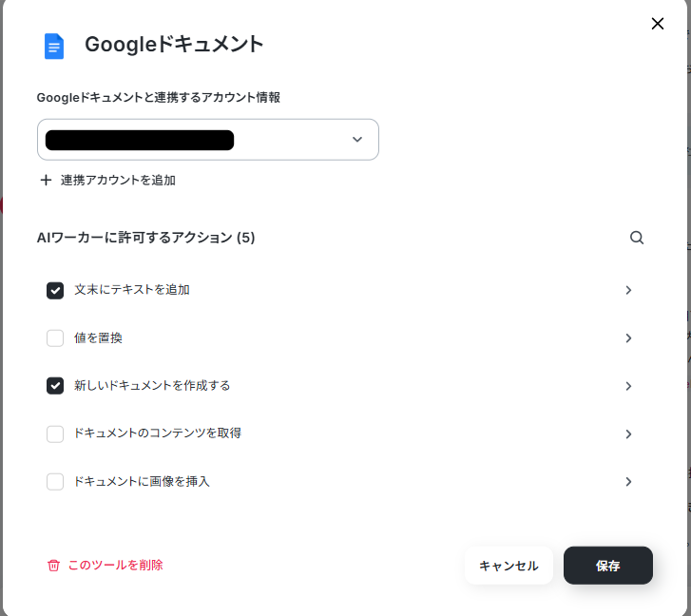Click the plus icon for 連携アカウントを追加
The height and width of the screenshot is (616, 691).
coord(46,180)
